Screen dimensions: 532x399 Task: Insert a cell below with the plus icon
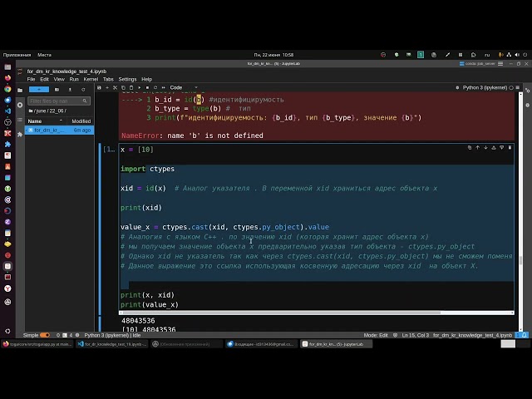pos(107,87)
